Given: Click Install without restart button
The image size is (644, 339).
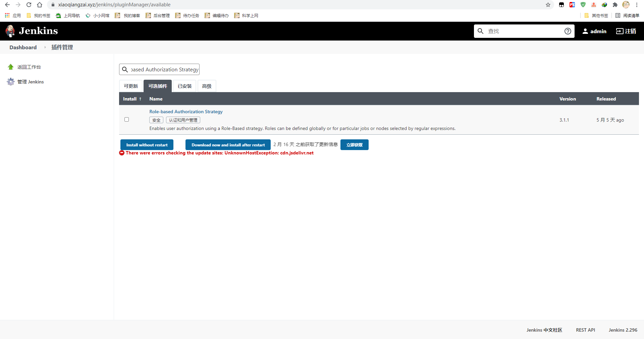Looking at the screenshot, I should (147, 145).
